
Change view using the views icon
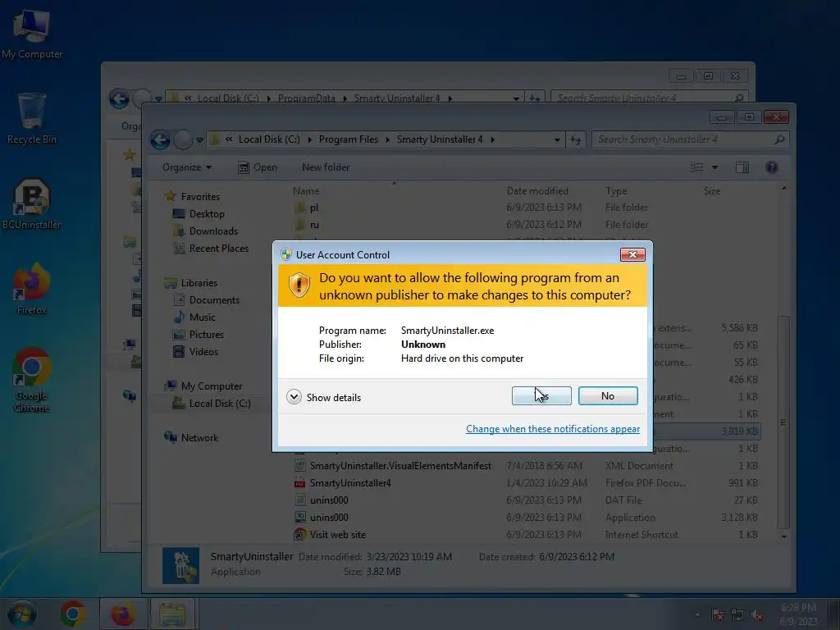[697, 167]
